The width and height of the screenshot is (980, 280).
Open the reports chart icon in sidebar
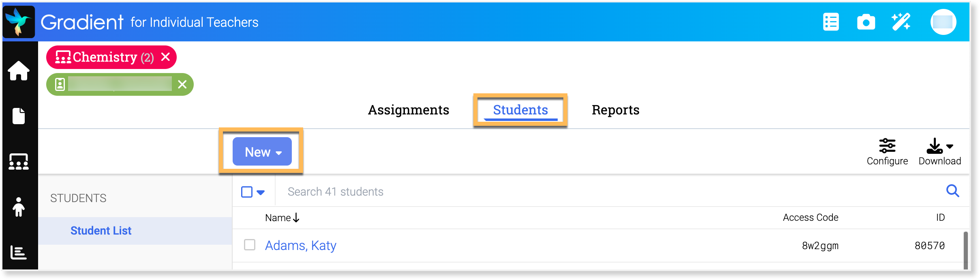[x=19, y=252]
